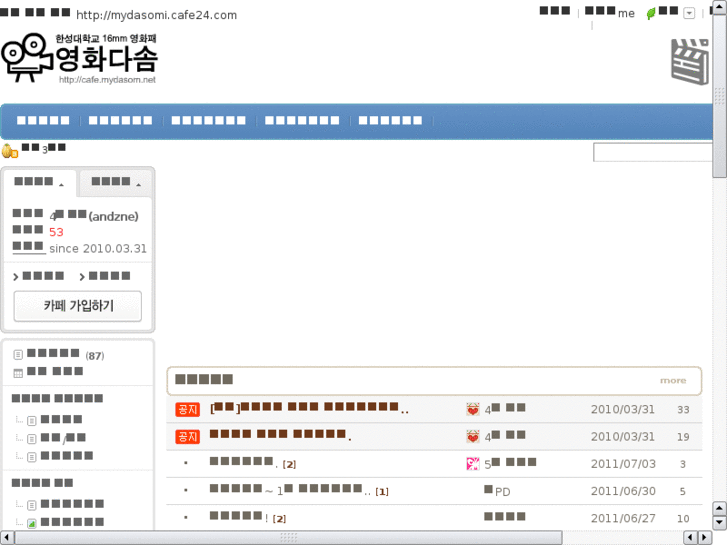Click the horizontal scrollbar thumb
Screen dimensions: 727x545
pyautogui.click(x=288, y=538)
